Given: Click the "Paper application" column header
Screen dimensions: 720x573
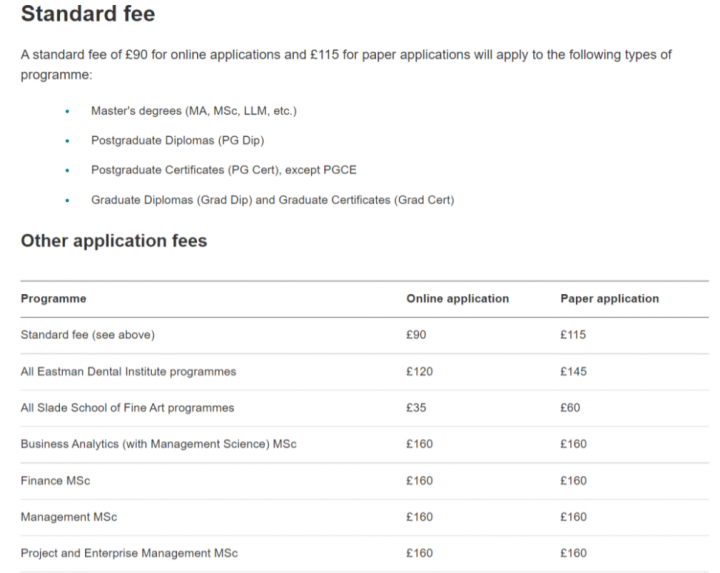Looking at the screenshot, I should click(x=609, y=299).
